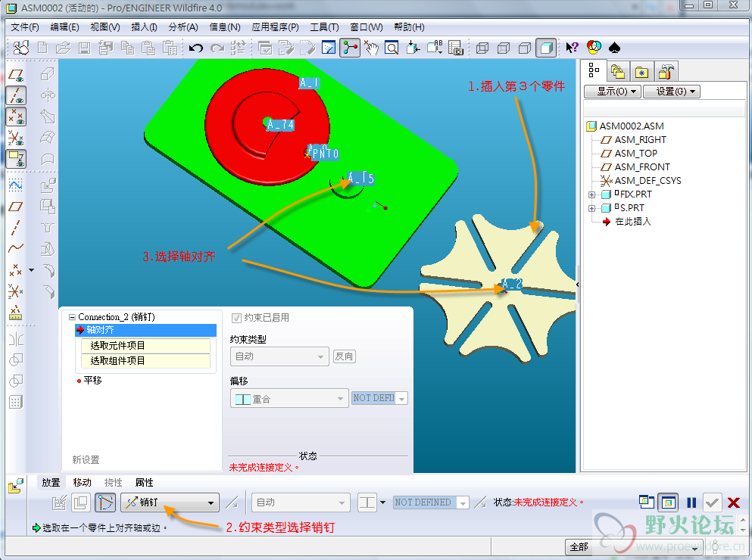Click the Save disk icon
The image size is (752, 560).
(x=84, y=48)
